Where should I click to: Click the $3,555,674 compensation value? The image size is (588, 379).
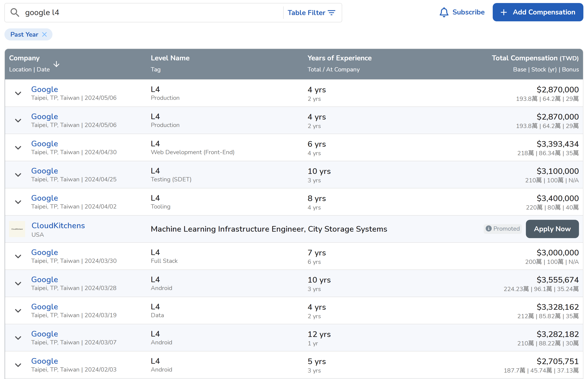pyautogui.click(x=557, y=280)
